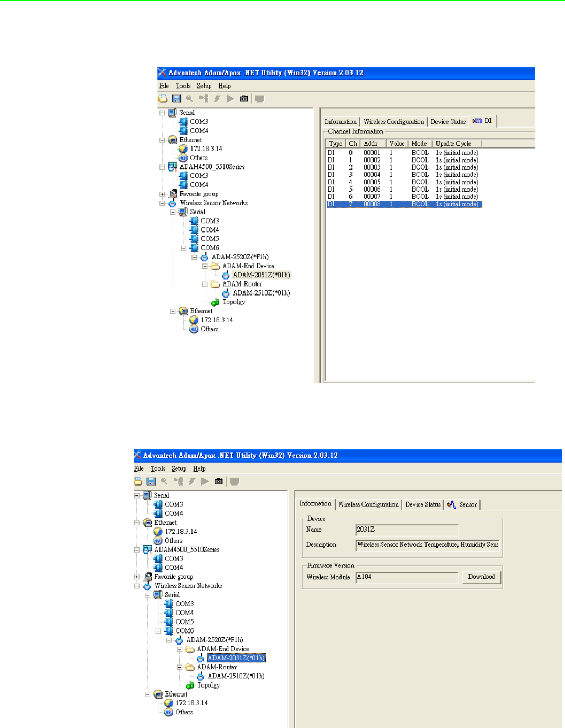This screenshot has height=728, width=565.
Task: Expand Favorite group node in DI window
Action: [x=162, y=194]
